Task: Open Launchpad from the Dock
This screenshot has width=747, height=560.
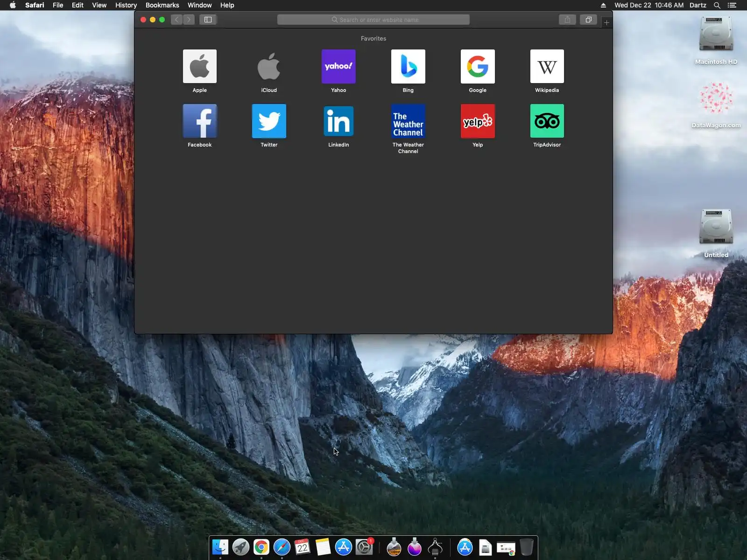Action: pos(241,547)
